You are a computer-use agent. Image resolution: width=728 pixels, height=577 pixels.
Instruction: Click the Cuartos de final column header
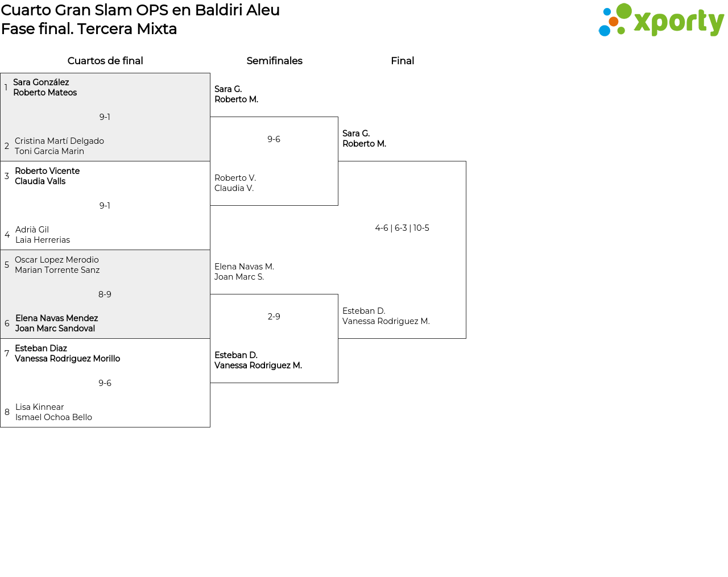point(105,61)
